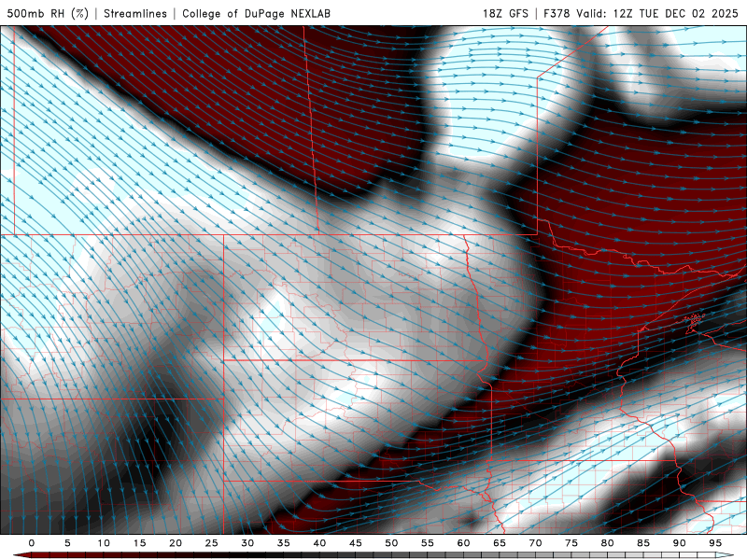Viewport: 747px width, 560px height.
Task: Click the "15" value on color scale
Action: click(139, 543)
